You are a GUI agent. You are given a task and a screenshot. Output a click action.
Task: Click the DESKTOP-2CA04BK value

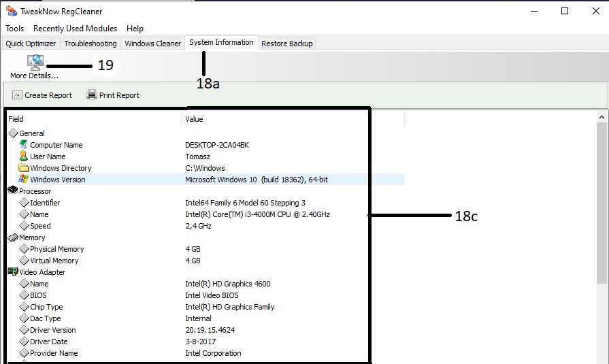coord(217,145)
